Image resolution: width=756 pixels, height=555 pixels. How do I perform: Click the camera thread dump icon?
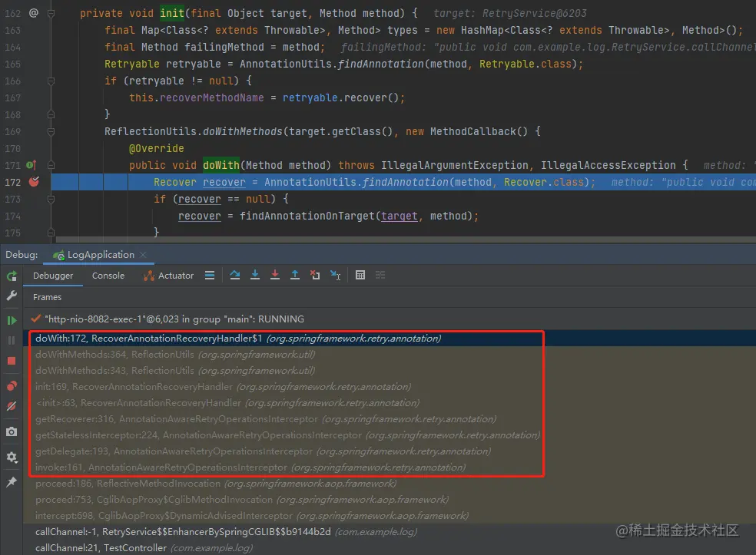[12, 431]
